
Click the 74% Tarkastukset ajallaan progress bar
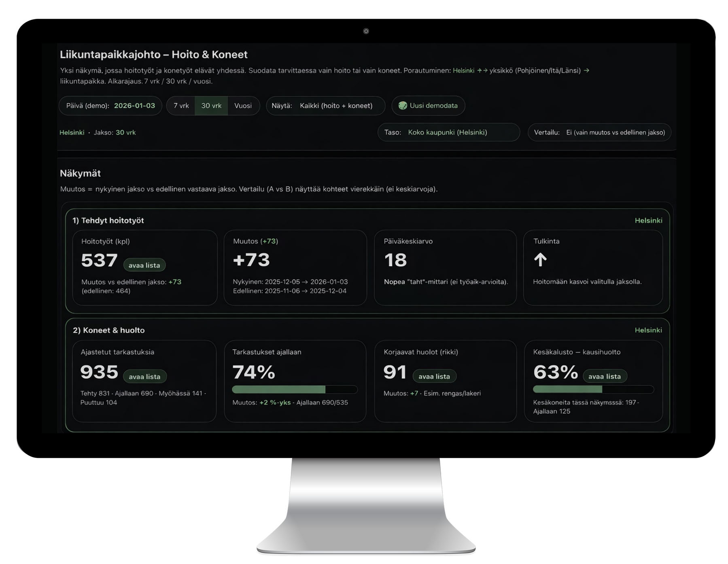[x=295, y=389]
